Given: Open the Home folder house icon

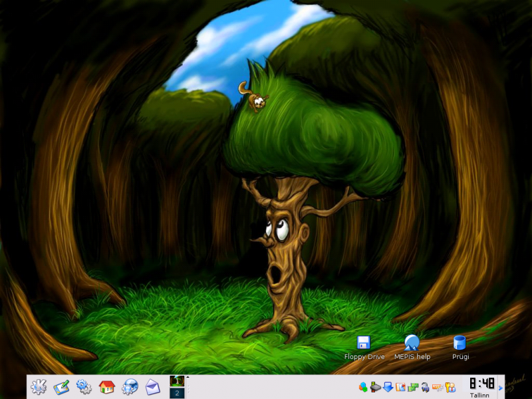Looking at the screenshot, I should click(107, 387).
